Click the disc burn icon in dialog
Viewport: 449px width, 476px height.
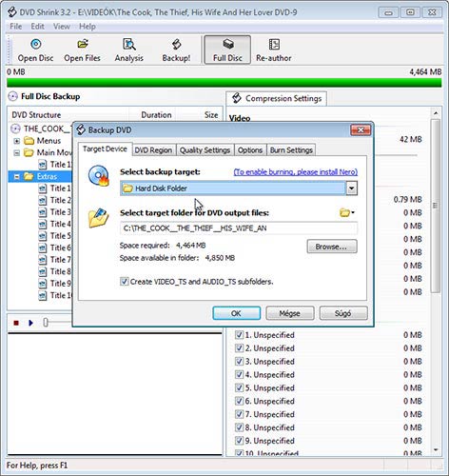[99, 175]
